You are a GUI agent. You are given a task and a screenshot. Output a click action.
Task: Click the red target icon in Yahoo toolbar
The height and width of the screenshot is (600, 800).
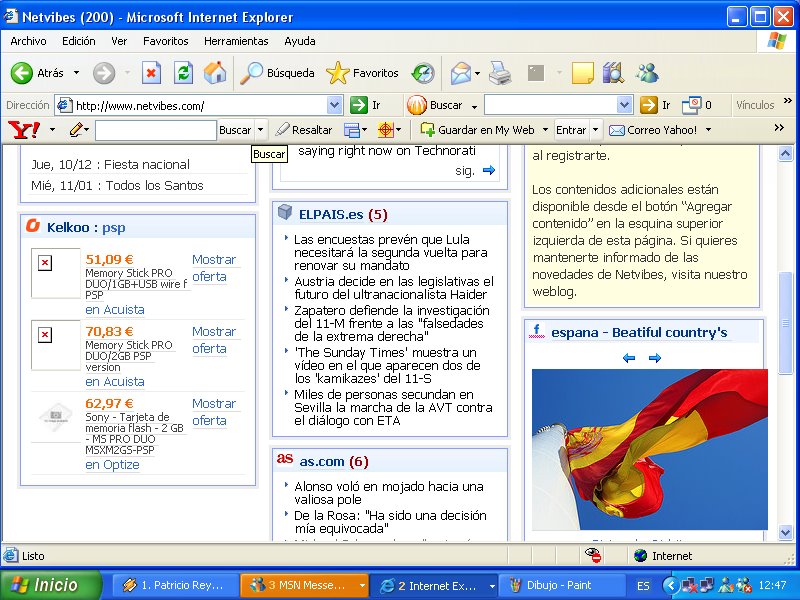click(385, 130)
